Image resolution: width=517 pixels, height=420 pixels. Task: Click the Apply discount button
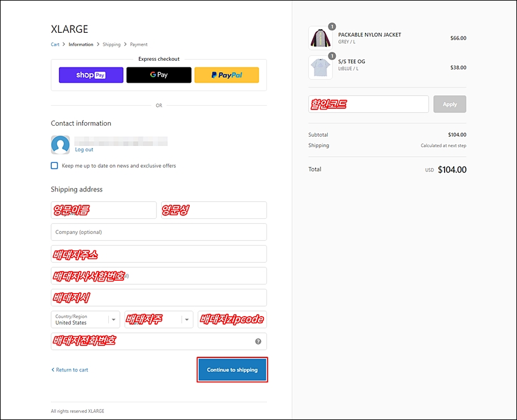[449, 104]
